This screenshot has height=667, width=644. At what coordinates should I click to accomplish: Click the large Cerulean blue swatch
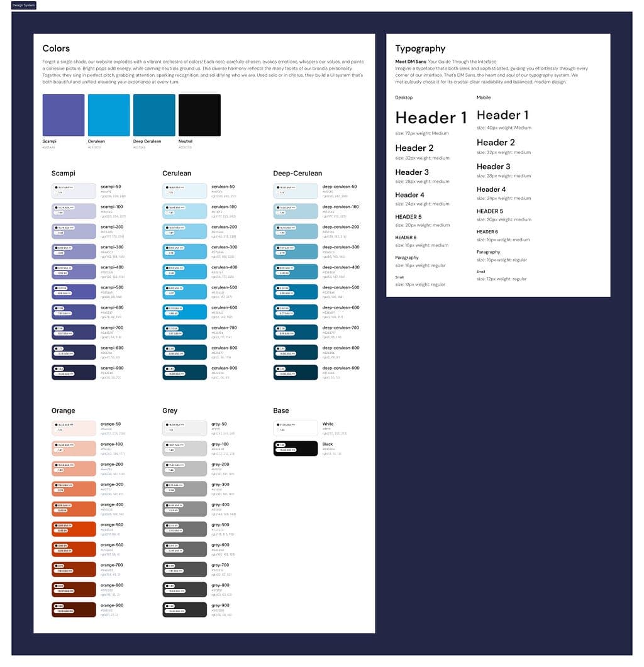pyautogui.click(x=109, y=115)
